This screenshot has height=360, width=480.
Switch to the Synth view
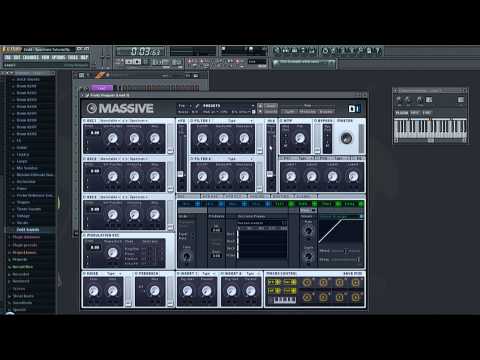pyautogui.click(x=289, y=111)
